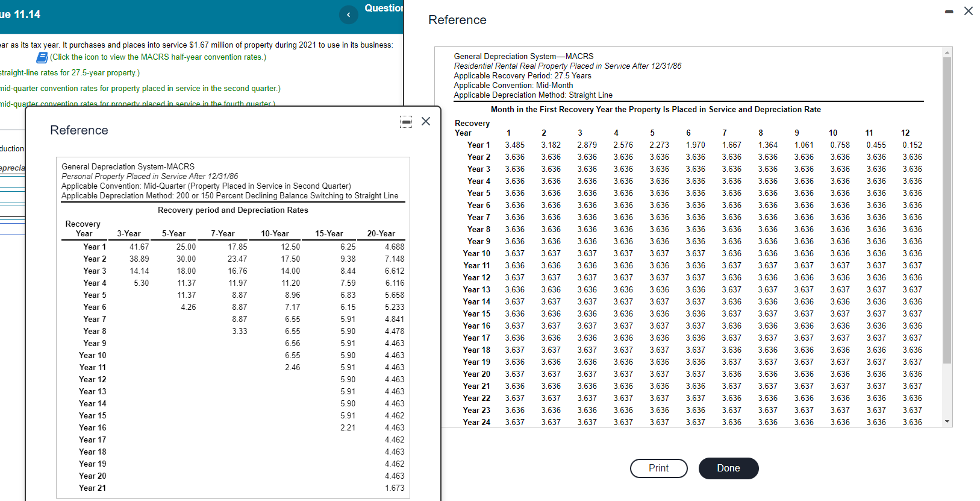Viewport: 980px width, 501px height.
Task: Select the 5-Year column header
Action: click(x=173, y=234)
